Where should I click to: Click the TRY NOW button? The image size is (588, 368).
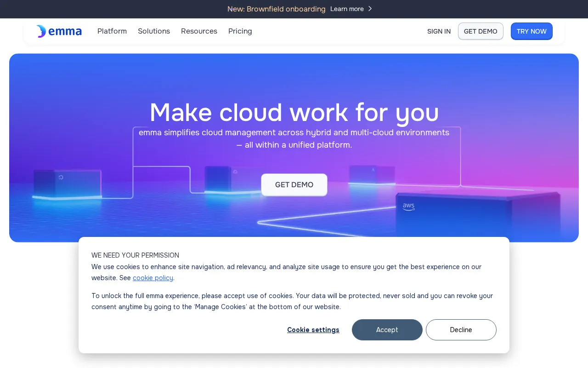coord(531,31)
